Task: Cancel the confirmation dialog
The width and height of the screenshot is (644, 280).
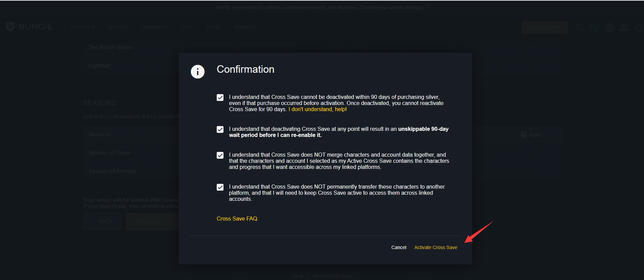Action: [x=398, y=247]
